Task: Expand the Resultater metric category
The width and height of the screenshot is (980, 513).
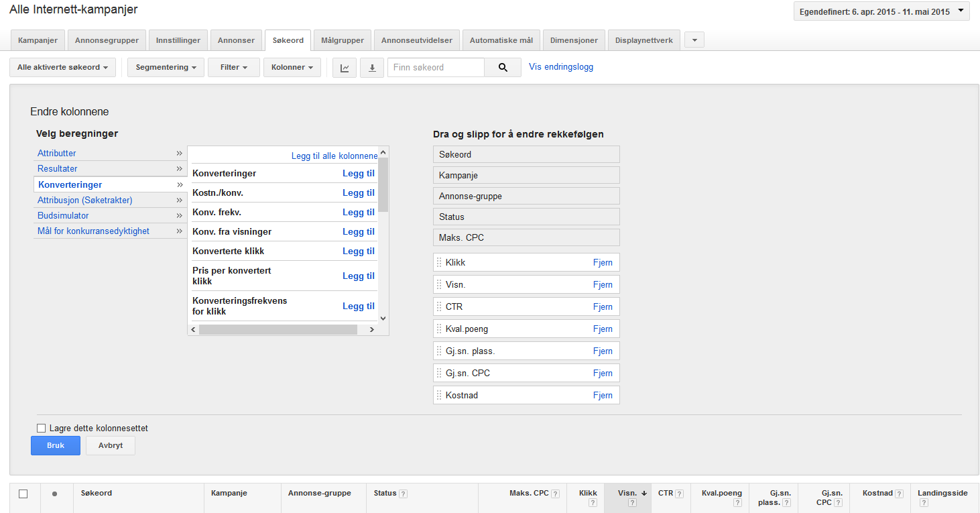Action: tap(110, 168)
